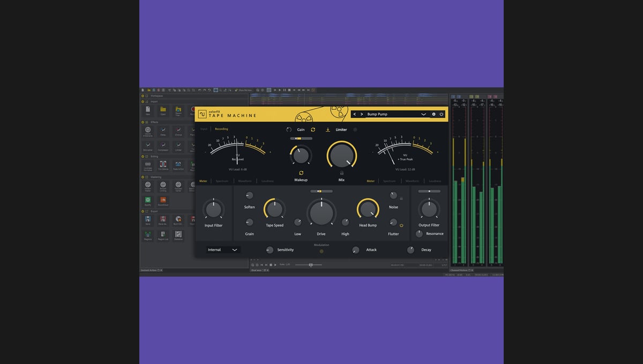Select the Recording view of the left meter

click(221, 129)
